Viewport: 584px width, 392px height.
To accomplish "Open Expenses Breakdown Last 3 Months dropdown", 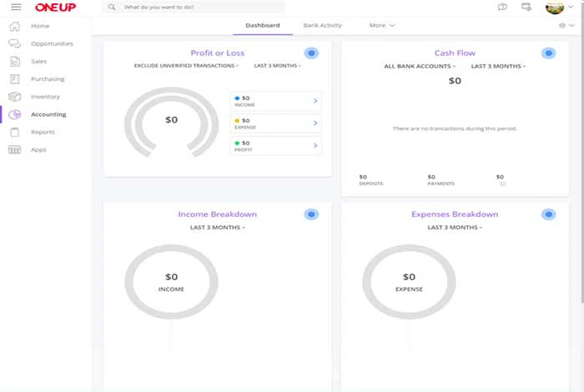I will [455, 228].
